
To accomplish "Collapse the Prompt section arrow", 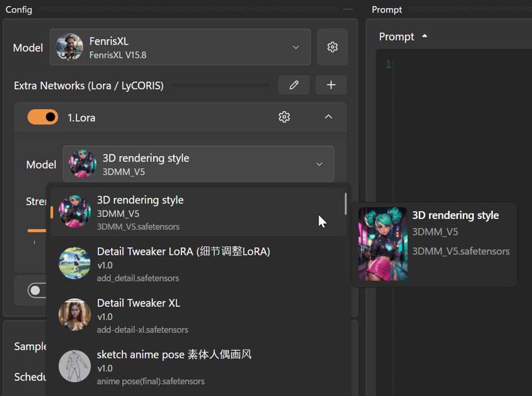I will (x=424, y=36).
